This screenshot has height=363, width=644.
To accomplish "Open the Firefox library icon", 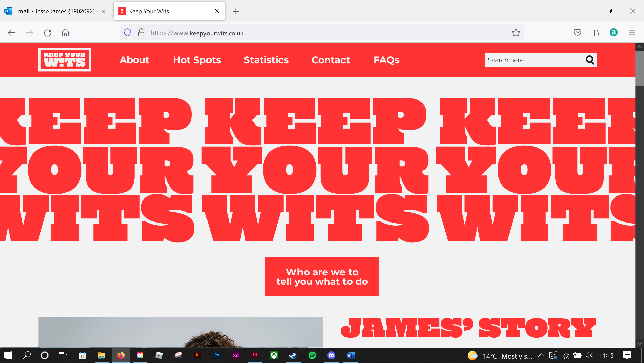I will coord(596,33).
